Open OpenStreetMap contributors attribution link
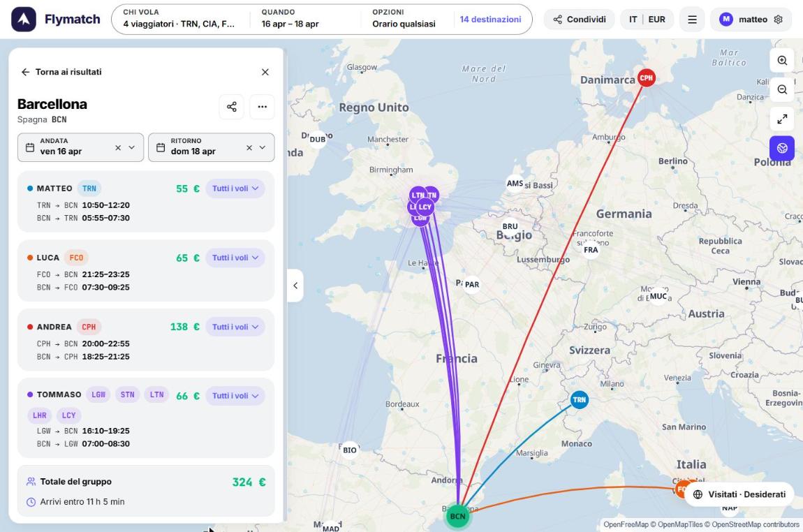 click(x=755, y=524)
